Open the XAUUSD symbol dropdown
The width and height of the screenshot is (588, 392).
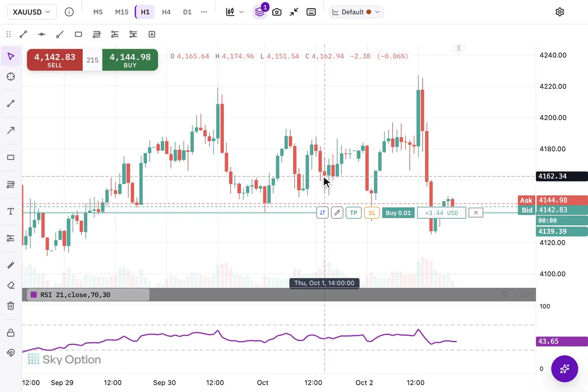pos(32,12)
